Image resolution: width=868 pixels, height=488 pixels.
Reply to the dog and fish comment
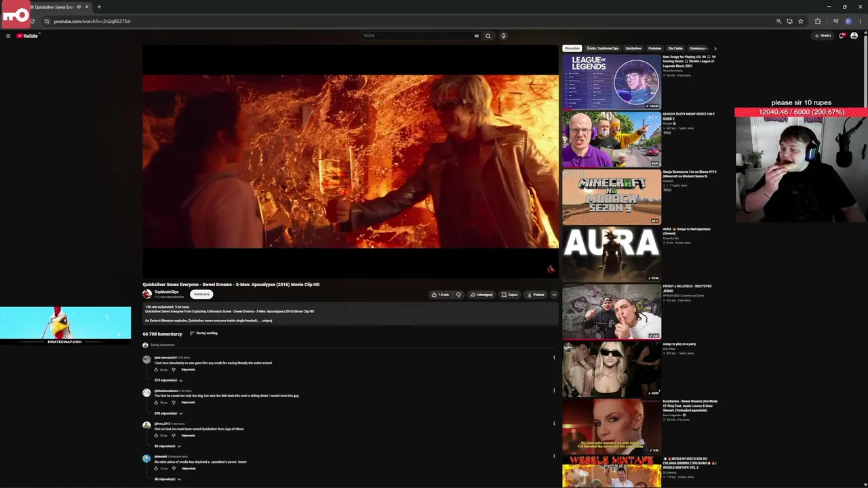[188, 403]
